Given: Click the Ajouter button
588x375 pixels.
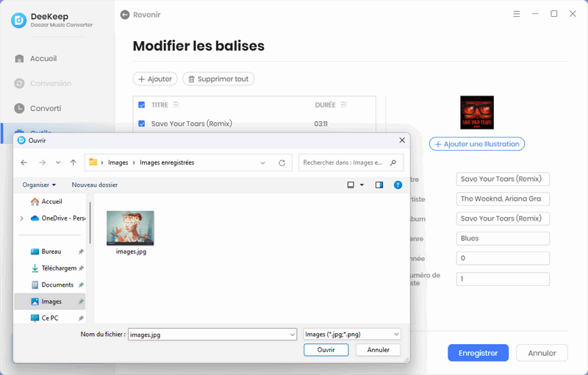Looking at the screenshot, I should tap(155, 79).
